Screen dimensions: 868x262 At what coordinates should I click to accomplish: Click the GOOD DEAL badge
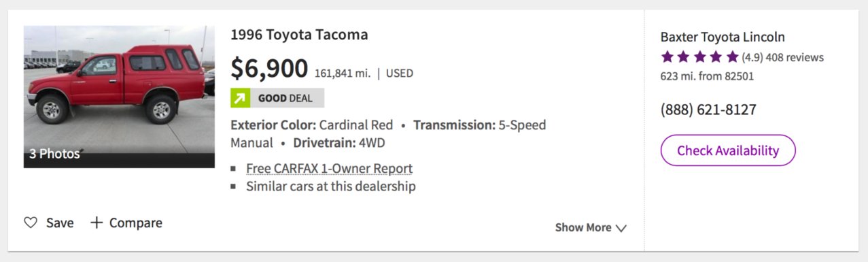(x=277, y=98)
